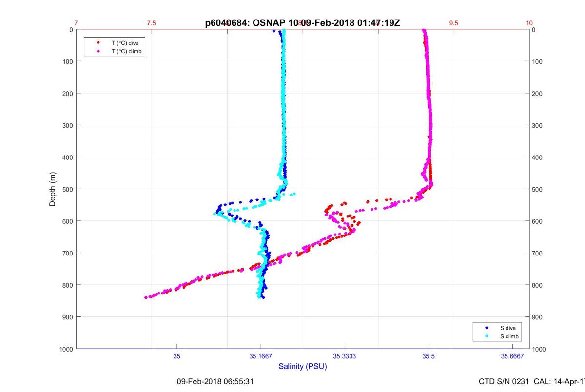Image resolution: width=585 pixels, height=392 pixels.
Task: Click the salinity tick label 35.1667
Action: coord(261,356)
